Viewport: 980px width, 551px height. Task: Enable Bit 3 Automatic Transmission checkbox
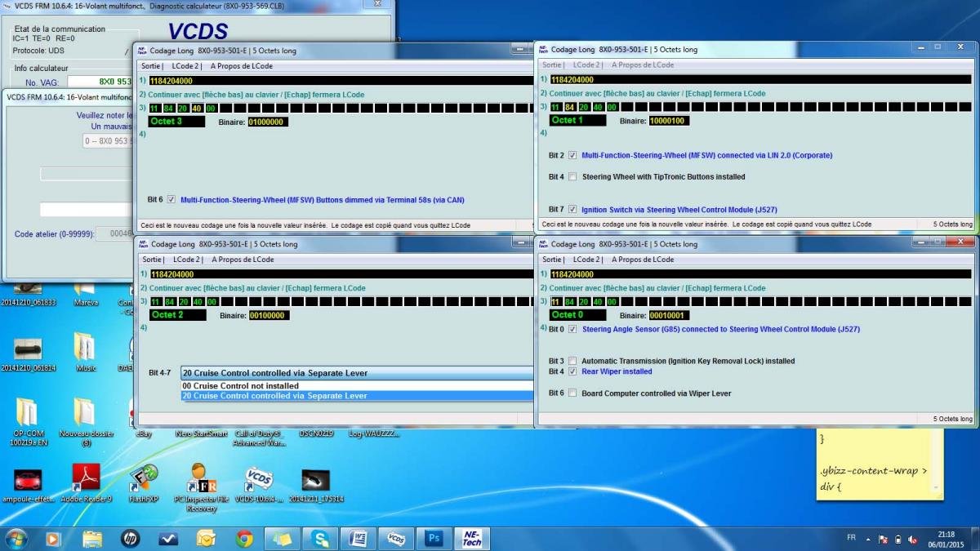572,361
